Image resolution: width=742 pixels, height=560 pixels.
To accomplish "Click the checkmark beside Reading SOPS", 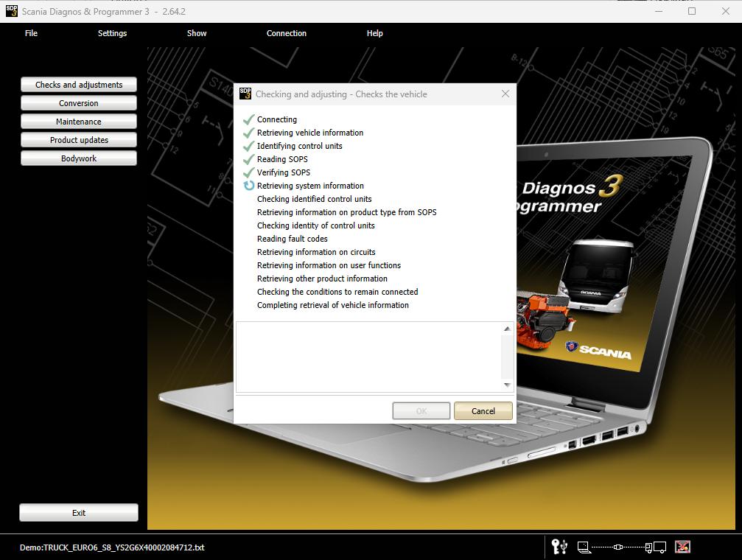I will click(x=249, y=159).
